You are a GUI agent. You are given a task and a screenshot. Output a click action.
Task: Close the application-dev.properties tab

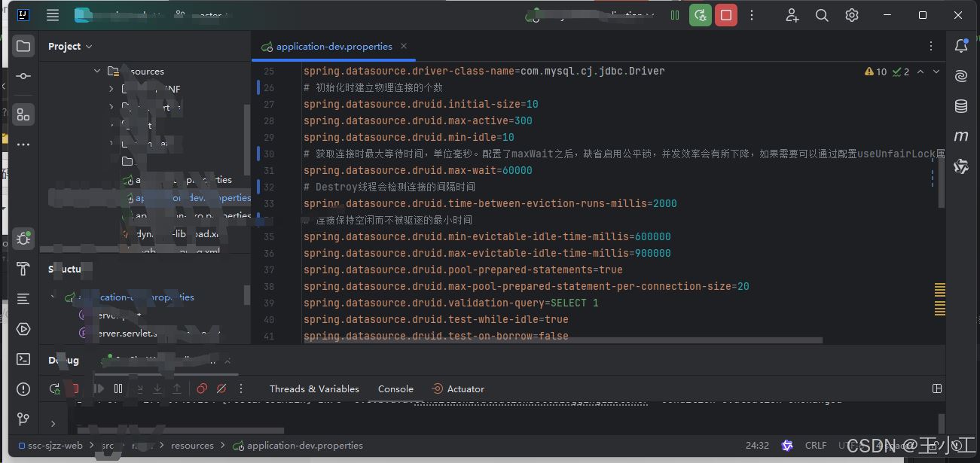(404, 47)
